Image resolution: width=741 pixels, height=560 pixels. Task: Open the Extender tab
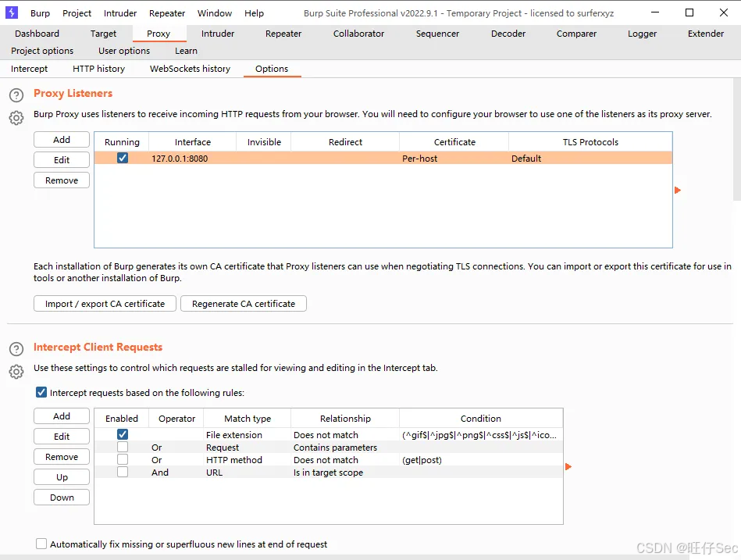pos(706,34)
